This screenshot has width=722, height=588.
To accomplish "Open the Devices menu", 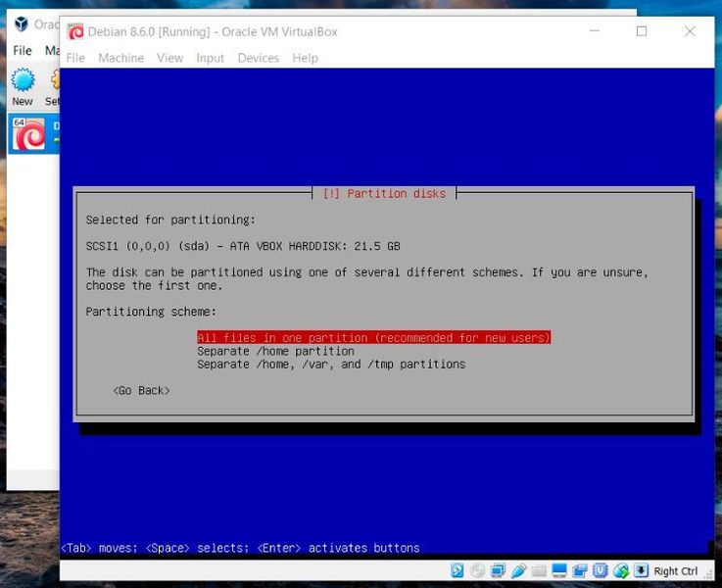I will pos(259,58).
